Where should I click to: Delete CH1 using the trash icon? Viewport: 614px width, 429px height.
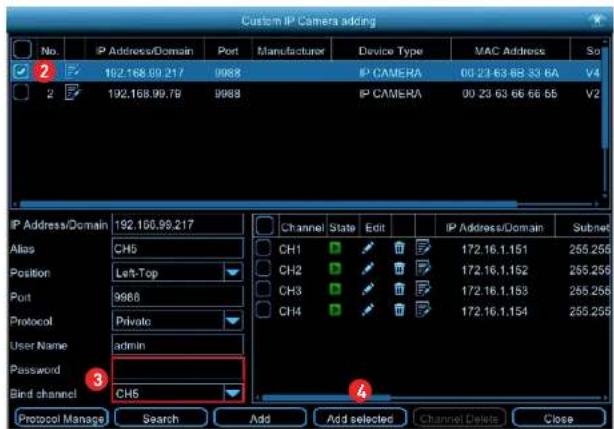[x=399, y=248]
